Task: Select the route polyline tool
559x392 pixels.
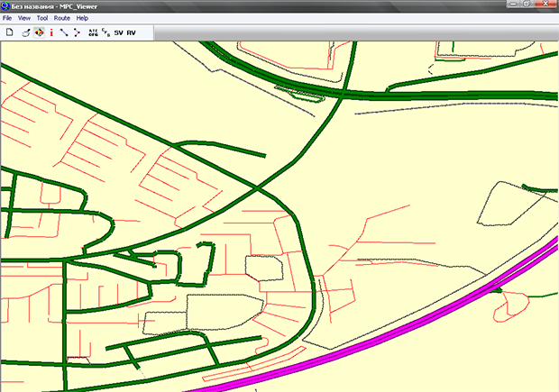Action: click(78, 32)
